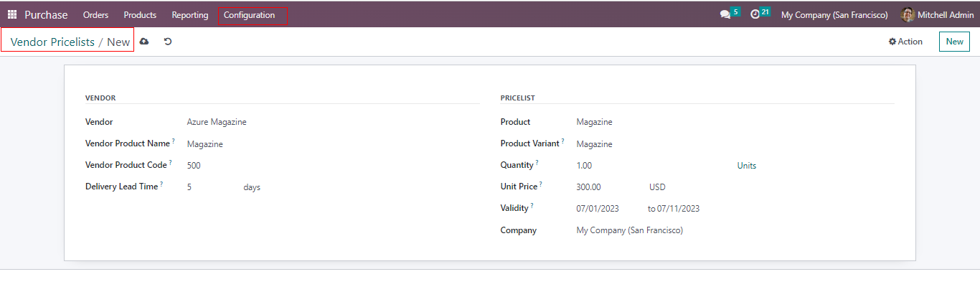Open the clock activities icon
Viewport: 980px width, 297px height.
point(755,14)
